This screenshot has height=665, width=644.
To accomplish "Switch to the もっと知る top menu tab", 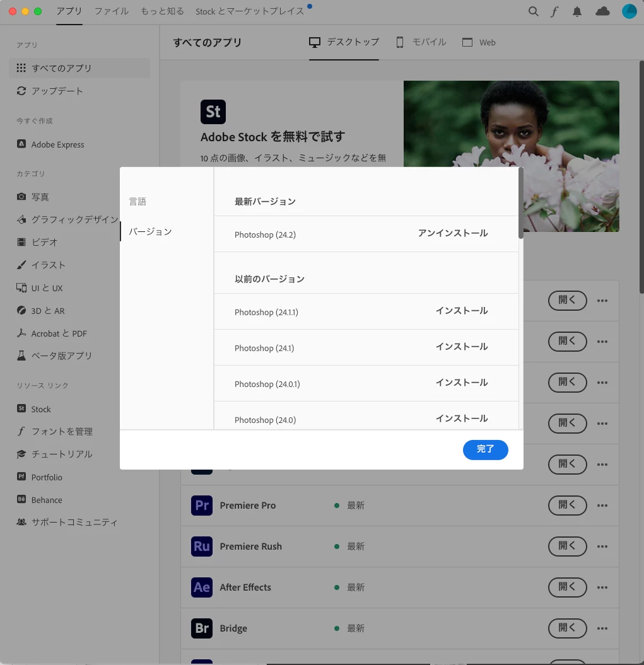I will point(162,11).
